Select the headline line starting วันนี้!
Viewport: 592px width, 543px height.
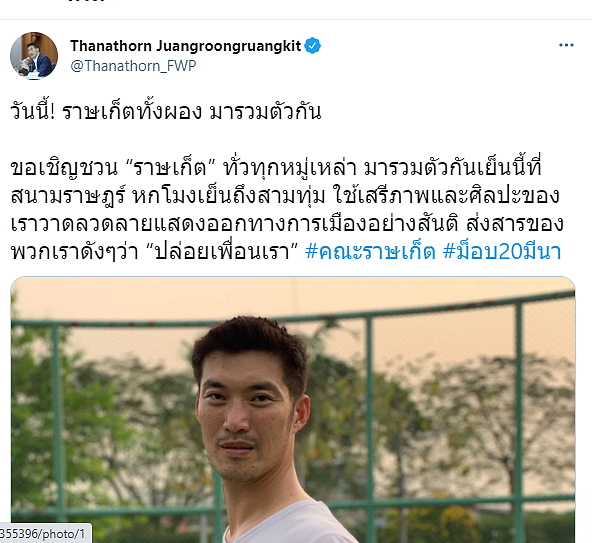click(x=166, y=111)
